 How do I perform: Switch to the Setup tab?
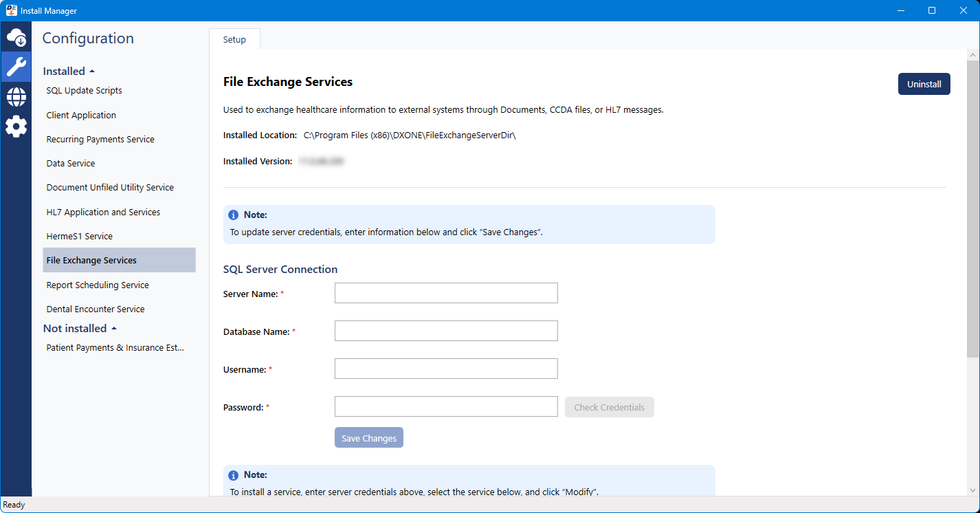point(234,40)
